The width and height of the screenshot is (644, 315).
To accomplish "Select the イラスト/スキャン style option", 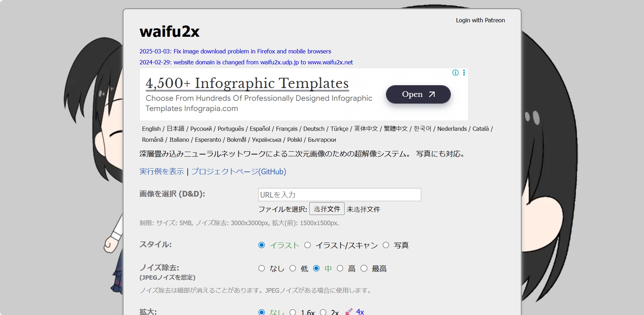I will click(x=308, y=245).
